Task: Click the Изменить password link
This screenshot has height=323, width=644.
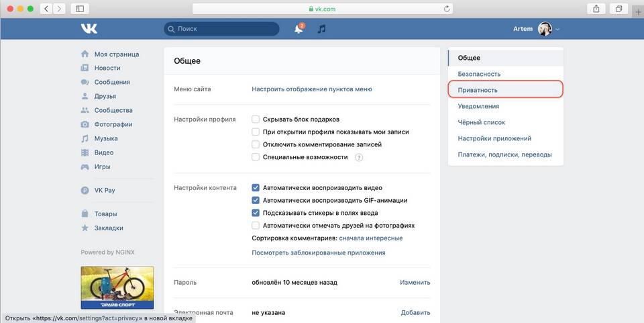Action: 415,283
